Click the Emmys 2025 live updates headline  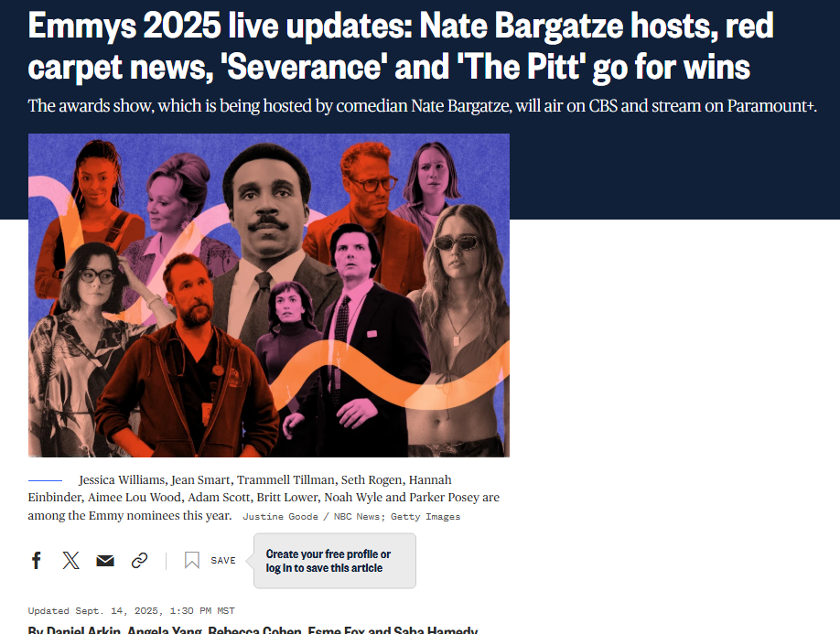click(401, 46)
